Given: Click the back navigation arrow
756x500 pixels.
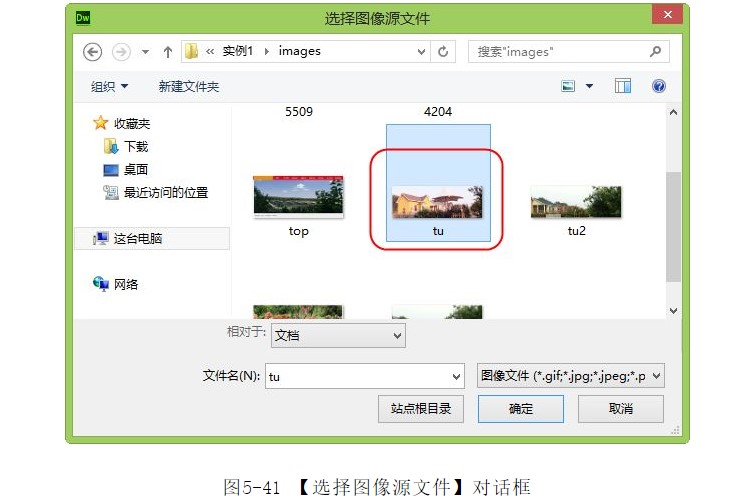Looking at the screenshot, I should (x=93, y=51).
